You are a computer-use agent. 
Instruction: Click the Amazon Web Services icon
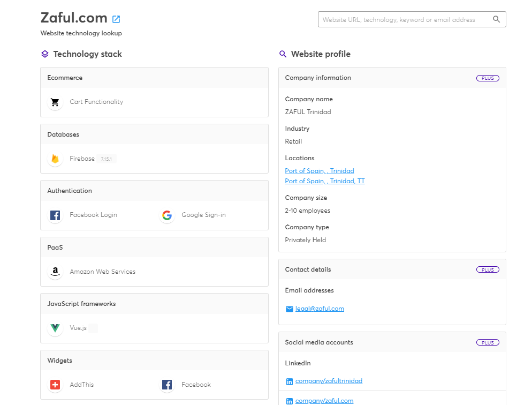[x=55, y=272]
